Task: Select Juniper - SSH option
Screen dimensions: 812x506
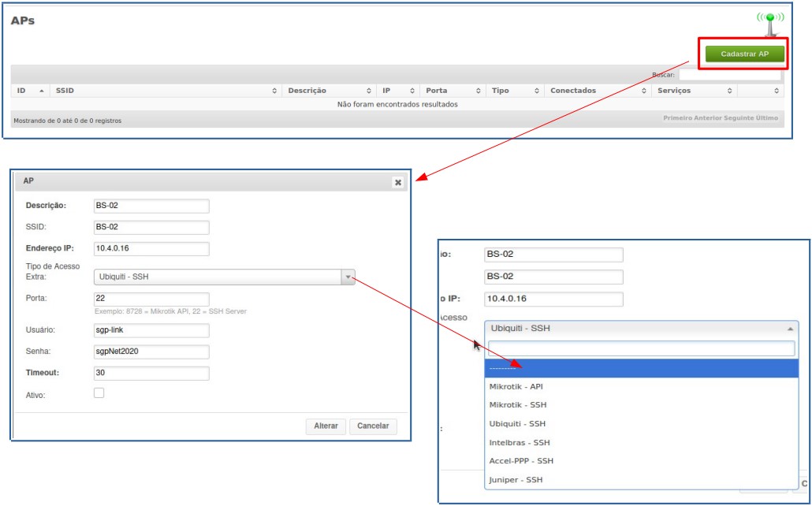Action: pyautogui.click(x=516, y=479)
